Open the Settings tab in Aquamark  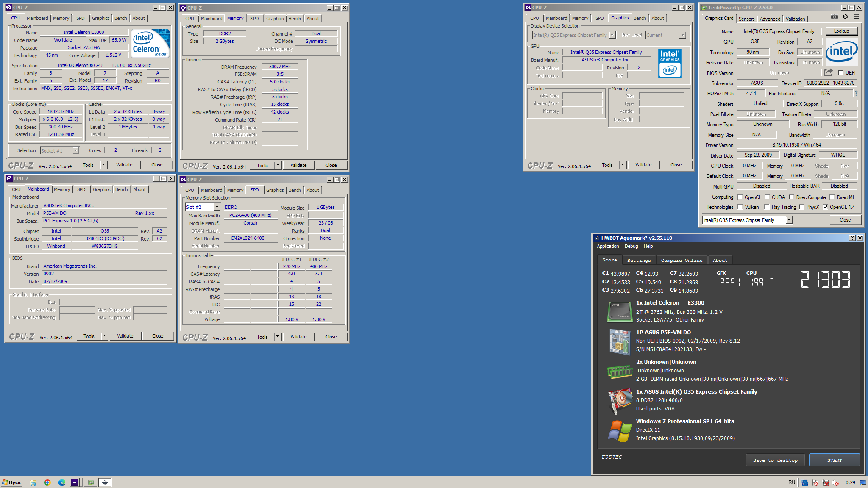pos(639,261)
